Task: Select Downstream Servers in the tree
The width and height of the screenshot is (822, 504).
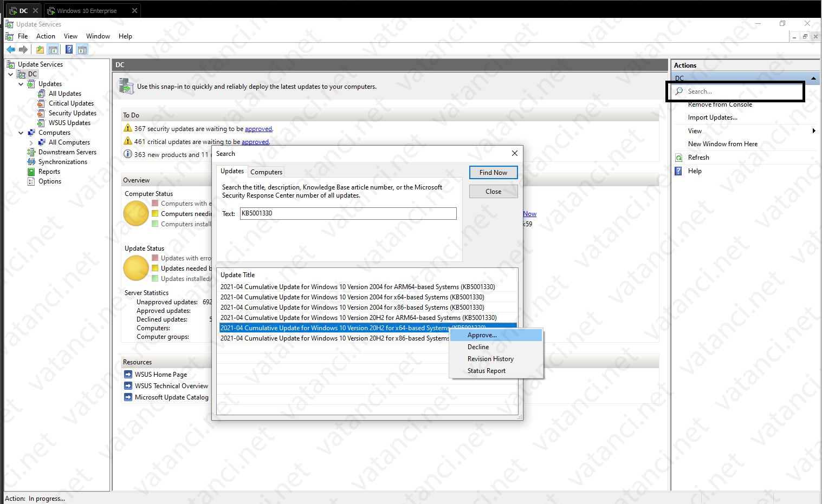Action: click(x=67, y=152)
